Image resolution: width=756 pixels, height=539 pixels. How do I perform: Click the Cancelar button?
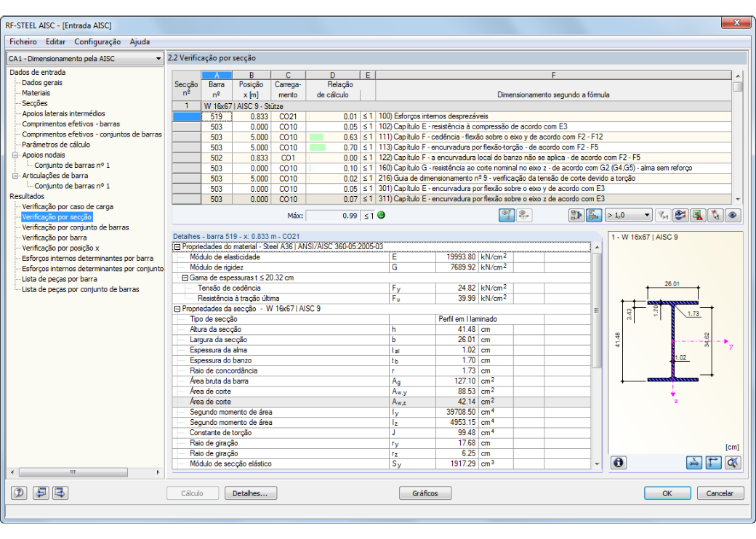point(720,493)
